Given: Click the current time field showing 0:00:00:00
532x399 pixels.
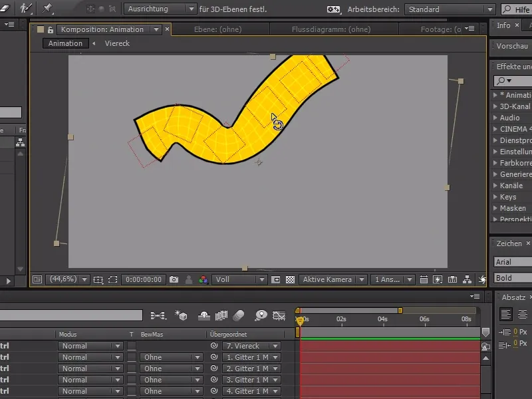Looking at the screenshot, I should point(144,279).
